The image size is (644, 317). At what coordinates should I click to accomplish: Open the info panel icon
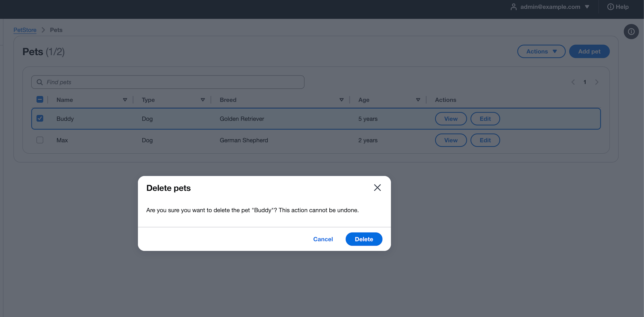[631, 32]
